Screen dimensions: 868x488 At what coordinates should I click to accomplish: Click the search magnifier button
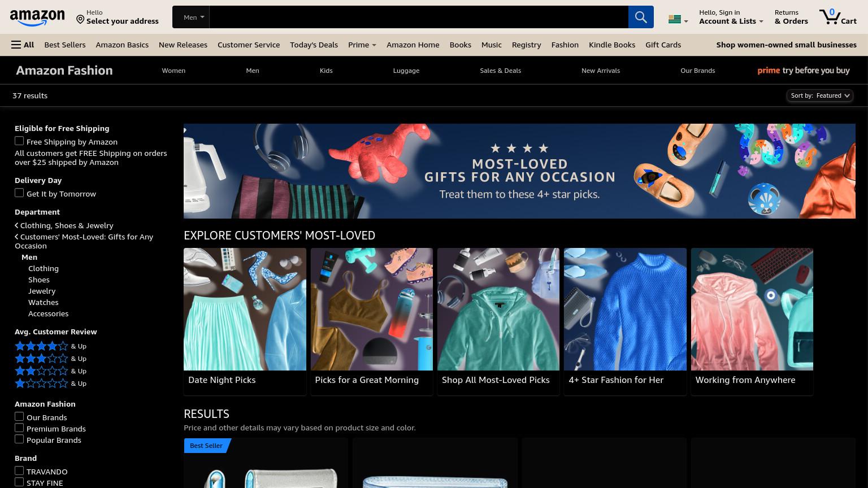641,17
